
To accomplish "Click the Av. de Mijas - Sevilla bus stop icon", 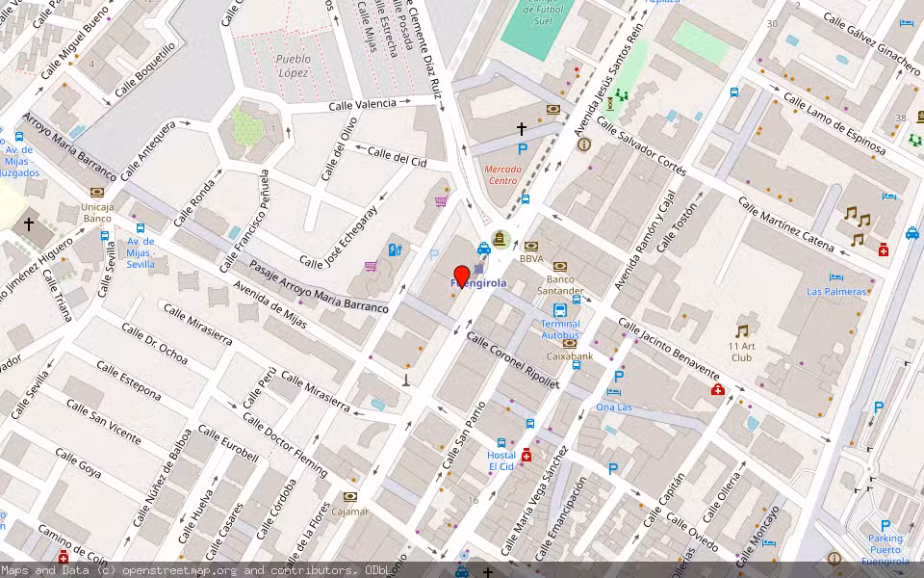I will tap(141, 228).
